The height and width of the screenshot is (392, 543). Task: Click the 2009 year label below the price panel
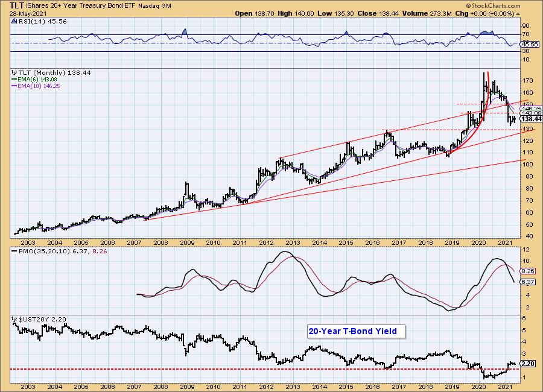[x=187, y=243]
